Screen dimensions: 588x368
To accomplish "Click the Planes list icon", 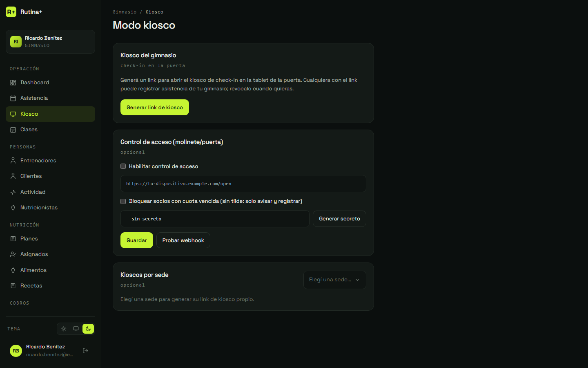I will [x=13, y=239].
